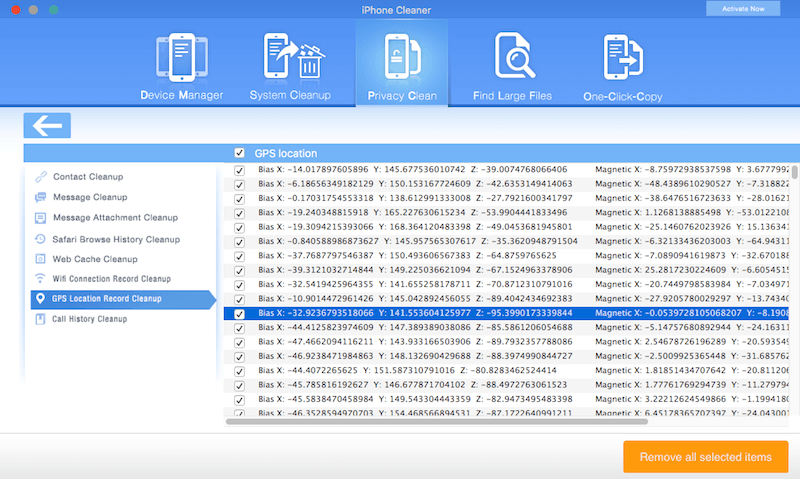
Task: Click the GPS Location pin icon
Action: pyautogui.click(x=40, y=298)
